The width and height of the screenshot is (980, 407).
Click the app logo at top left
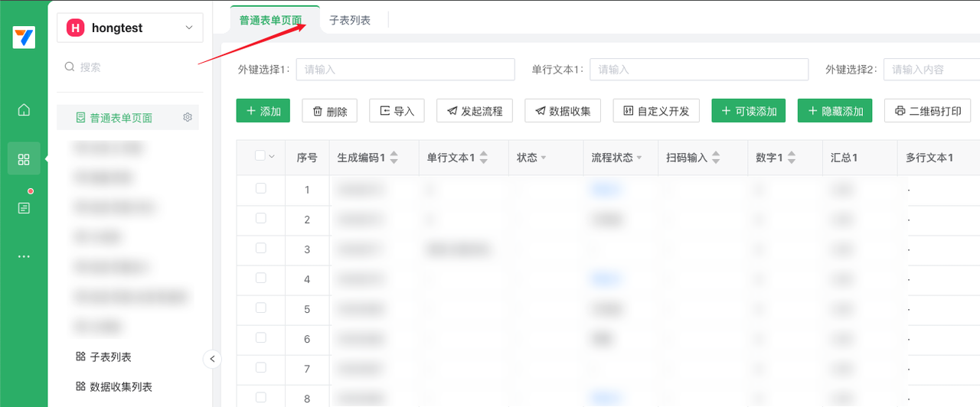tap(24, 37)
